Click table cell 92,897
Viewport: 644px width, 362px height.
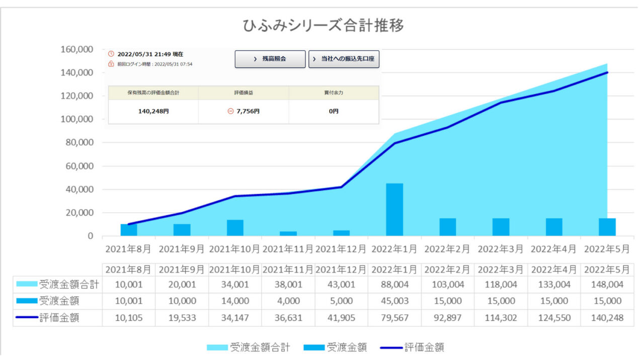[x=448, y=318]
